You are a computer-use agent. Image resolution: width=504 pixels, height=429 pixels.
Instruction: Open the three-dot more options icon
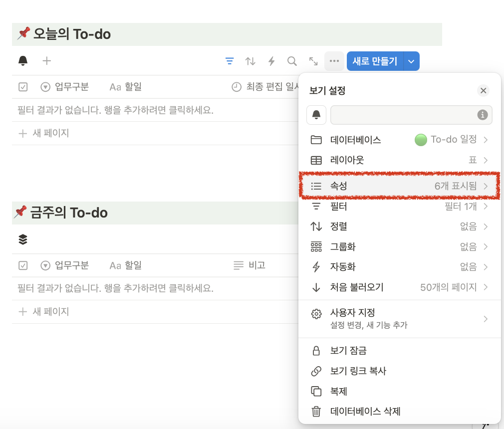point(333,61)
